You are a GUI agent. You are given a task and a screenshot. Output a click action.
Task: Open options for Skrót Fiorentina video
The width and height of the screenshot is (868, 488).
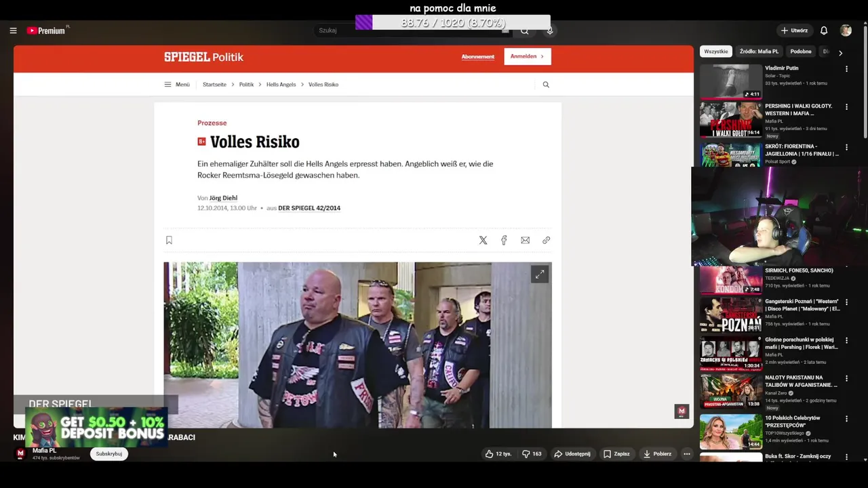(846, 147)
